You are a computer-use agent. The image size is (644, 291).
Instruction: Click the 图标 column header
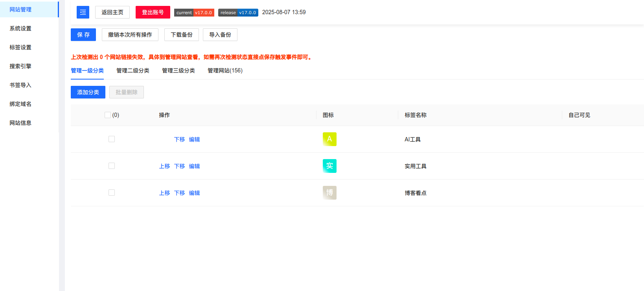click(328, 115)
